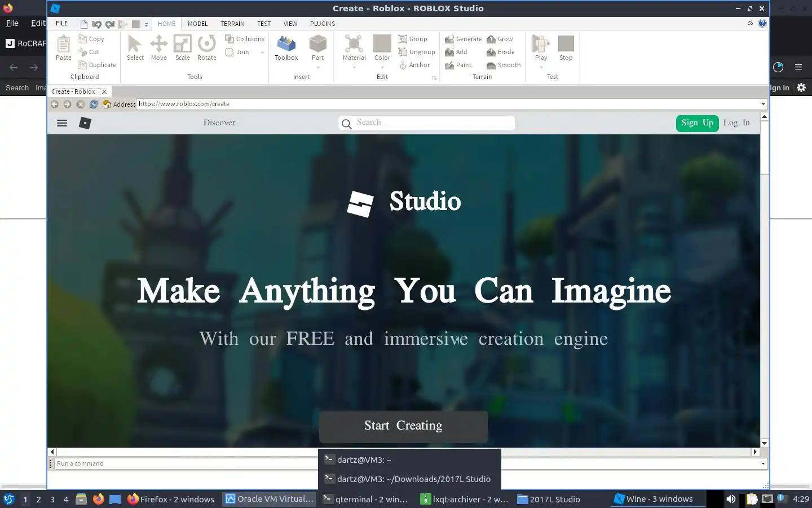
Task: Click the Start Creating button
Action: 403,426
